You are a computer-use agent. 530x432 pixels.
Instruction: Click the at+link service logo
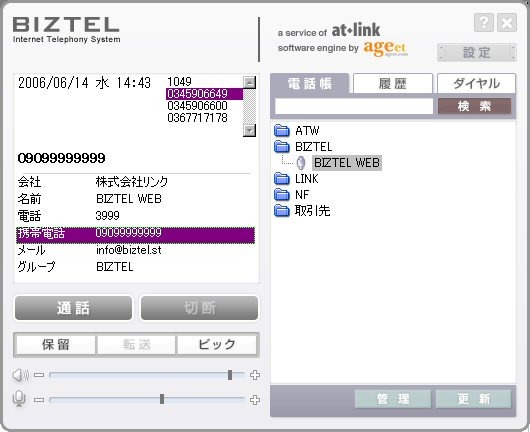click(356, 31)
